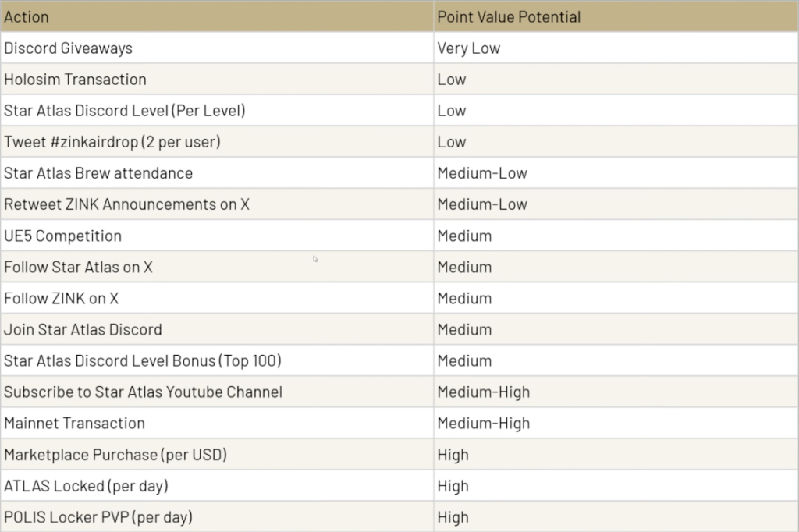Screen dimensions: 799x532
Task: Click the "Follow Star Atlas on X" cell
Action: pos(78,267)
